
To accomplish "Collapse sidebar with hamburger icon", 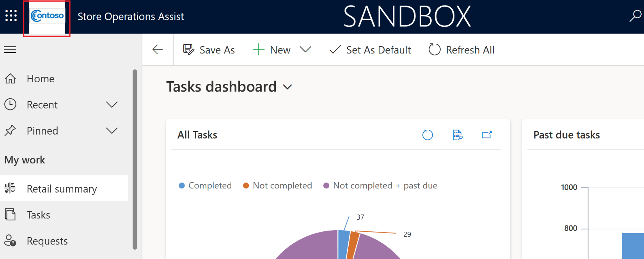I will click(10, 50).
